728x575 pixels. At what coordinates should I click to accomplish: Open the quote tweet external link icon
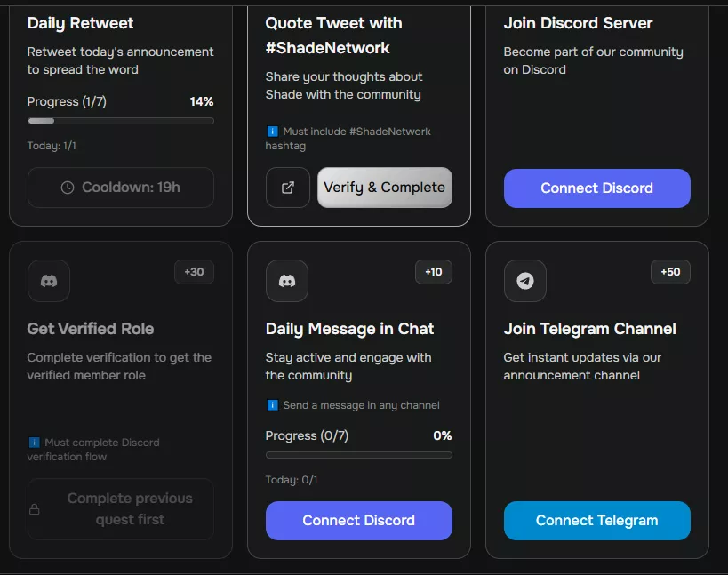point(287,188)
